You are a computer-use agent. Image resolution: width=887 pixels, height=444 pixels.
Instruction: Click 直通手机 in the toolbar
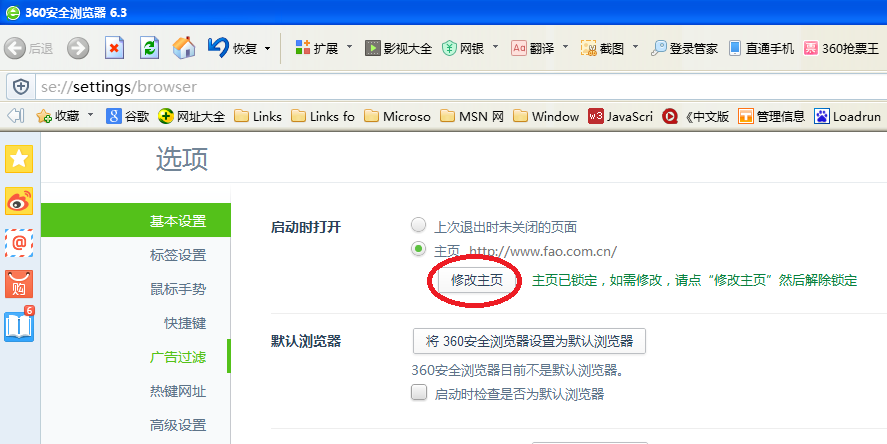(761, 49)
